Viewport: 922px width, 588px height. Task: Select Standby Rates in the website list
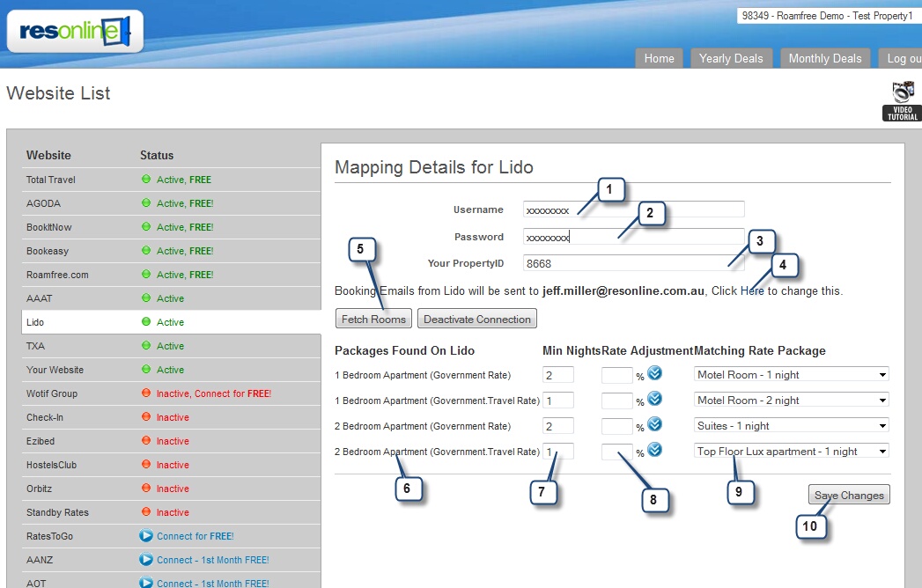click(171, 512)
